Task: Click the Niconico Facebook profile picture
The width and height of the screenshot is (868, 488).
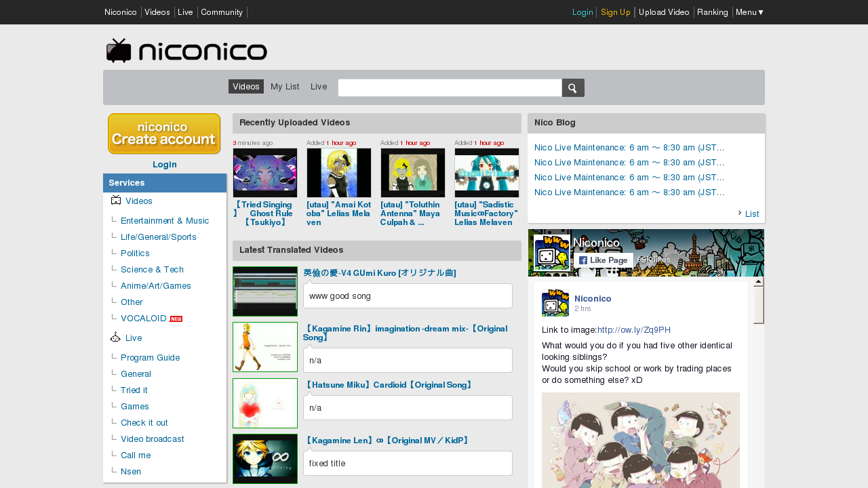Action: (551, 253)
